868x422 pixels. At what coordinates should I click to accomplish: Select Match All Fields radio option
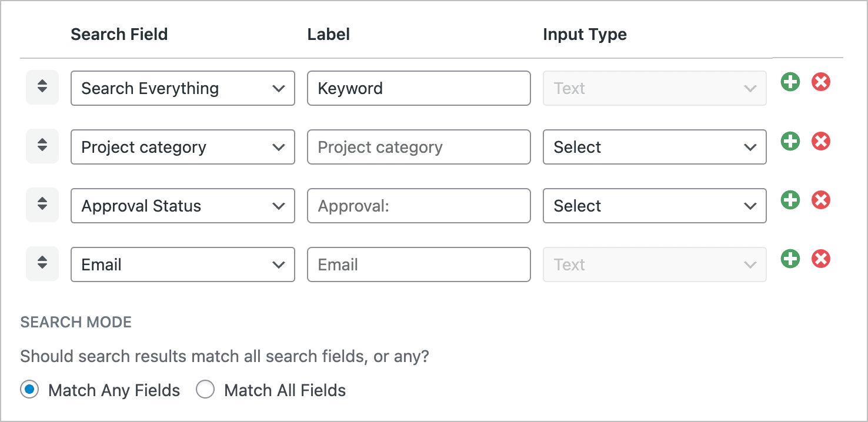pyautogui.click(x=205, y=390)
